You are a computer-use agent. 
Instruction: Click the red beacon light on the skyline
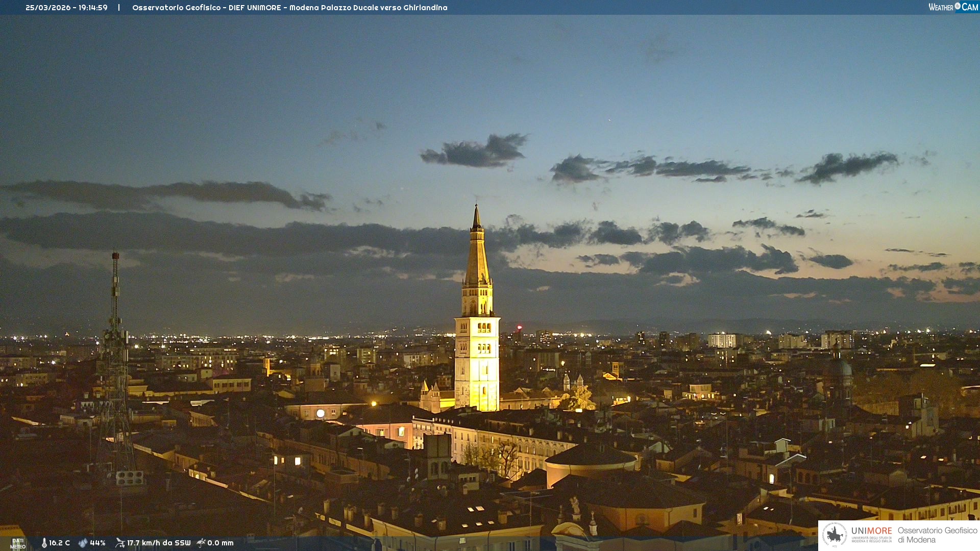(519, 327)
